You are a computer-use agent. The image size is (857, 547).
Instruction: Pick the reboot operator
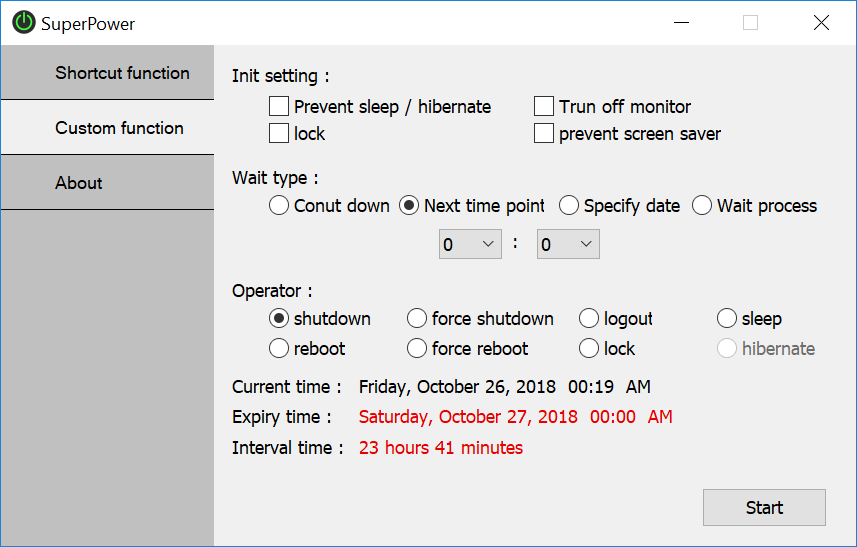tap(280, 349)
